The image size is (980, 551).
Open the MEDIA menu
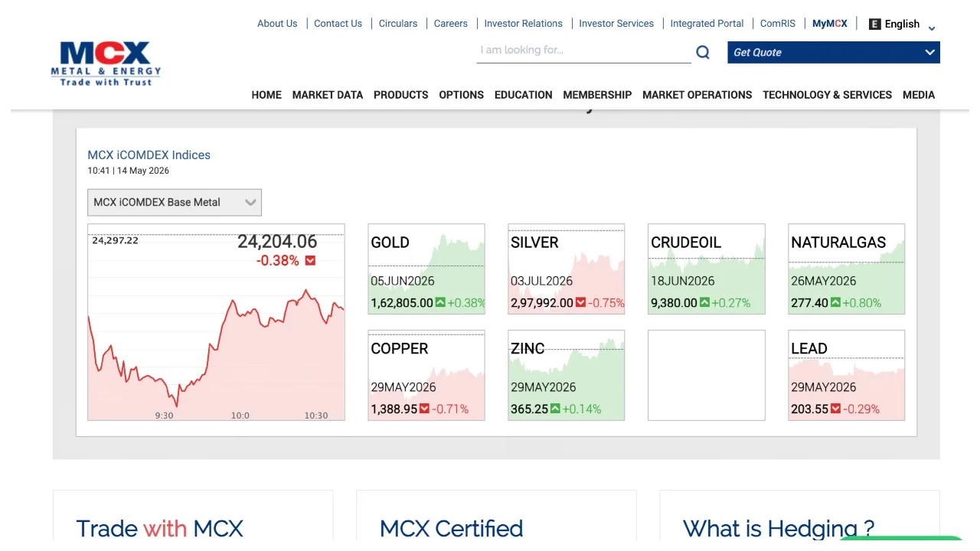pos(919,95)
